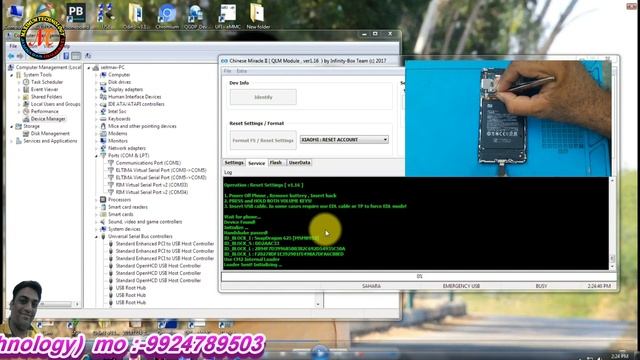The width and height of the screenshot is (640, 360).
Task: Expand the Services and Applications node
Action: point(11,141)
